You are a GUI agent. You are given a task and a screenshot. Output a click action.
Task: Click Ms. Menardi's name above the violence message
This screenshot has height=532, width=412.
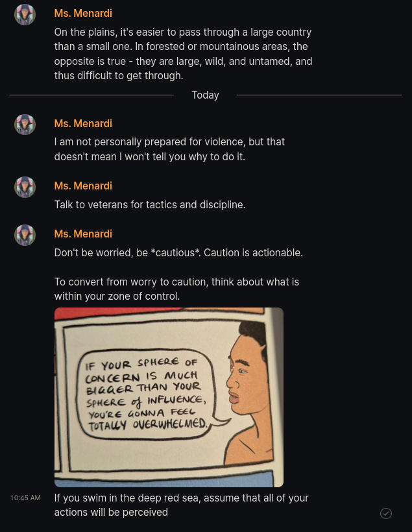[83, 123]
